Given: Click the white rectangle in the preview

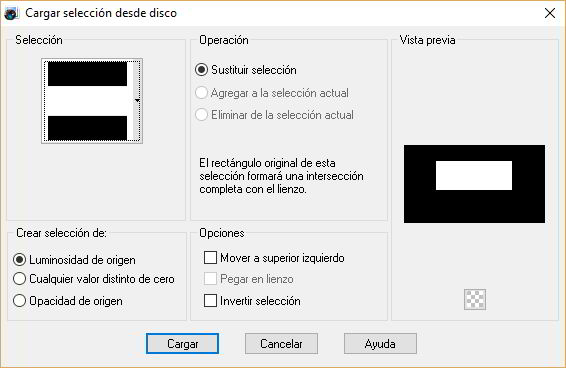Looking at the screenshot, I should [x=474, y=176].
